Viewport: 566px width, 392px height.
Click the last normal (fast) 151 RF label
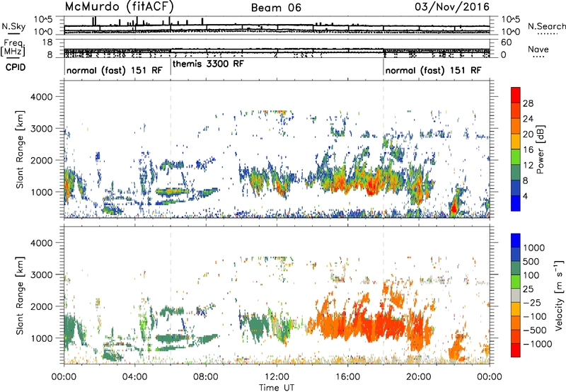[433, 70]
